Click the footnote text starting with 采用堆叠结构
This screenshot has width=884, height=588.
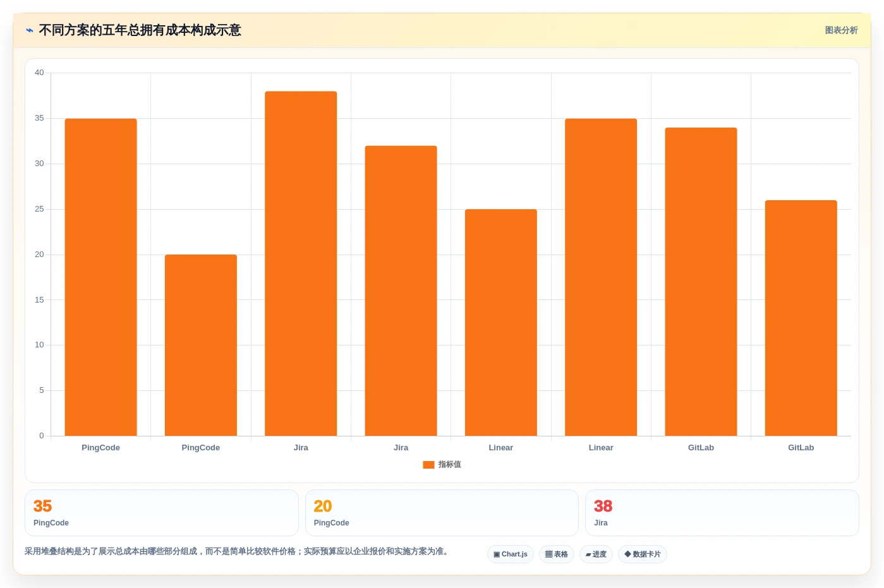pos(238,551)
